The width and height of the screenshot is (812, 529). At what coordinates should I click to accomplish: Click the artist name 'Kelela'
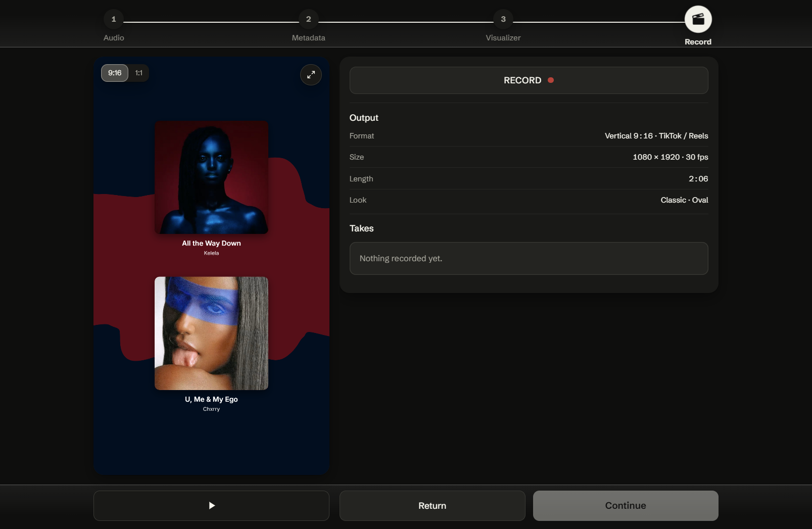click(211, 253)
